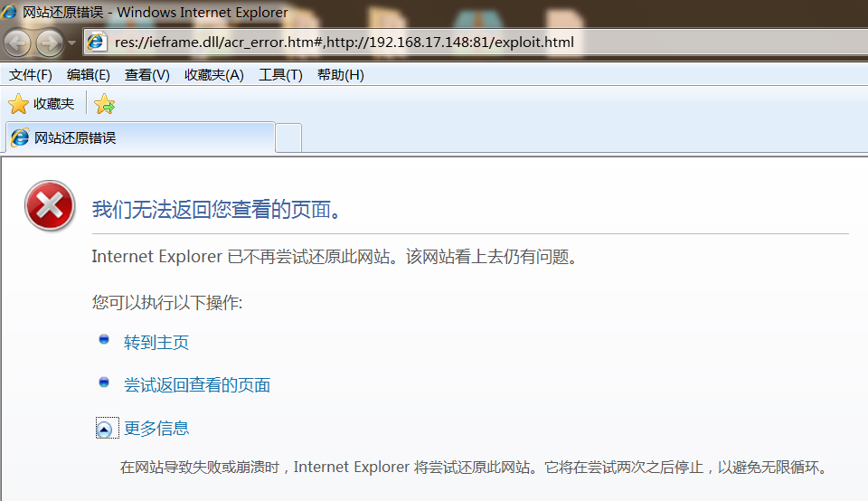The image size is (868, 501).
Task: Open the 文件(F) menu
Action: pyautogui.click(x=31, y=75)
